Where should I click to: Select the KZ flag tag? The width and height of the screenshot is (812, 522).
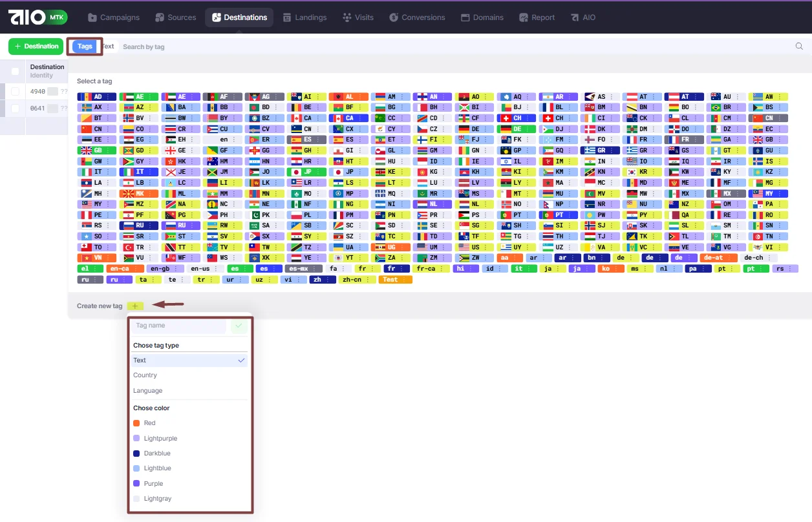768,172
